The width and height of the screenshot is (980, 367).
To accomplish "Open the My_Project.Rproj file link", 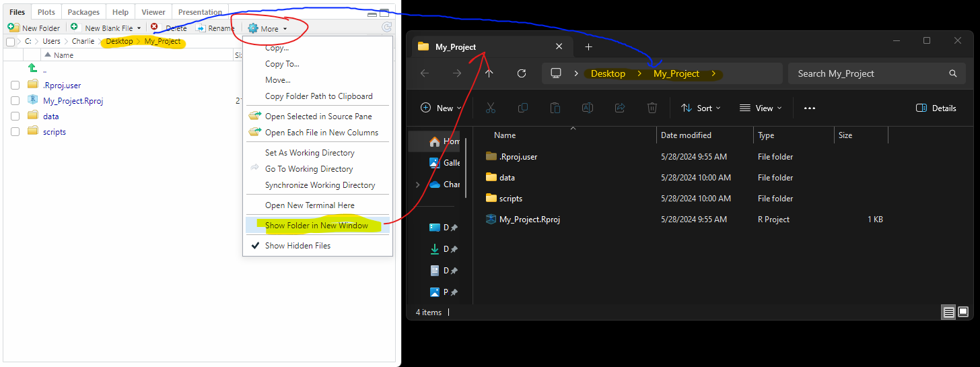I will point(73,101).
